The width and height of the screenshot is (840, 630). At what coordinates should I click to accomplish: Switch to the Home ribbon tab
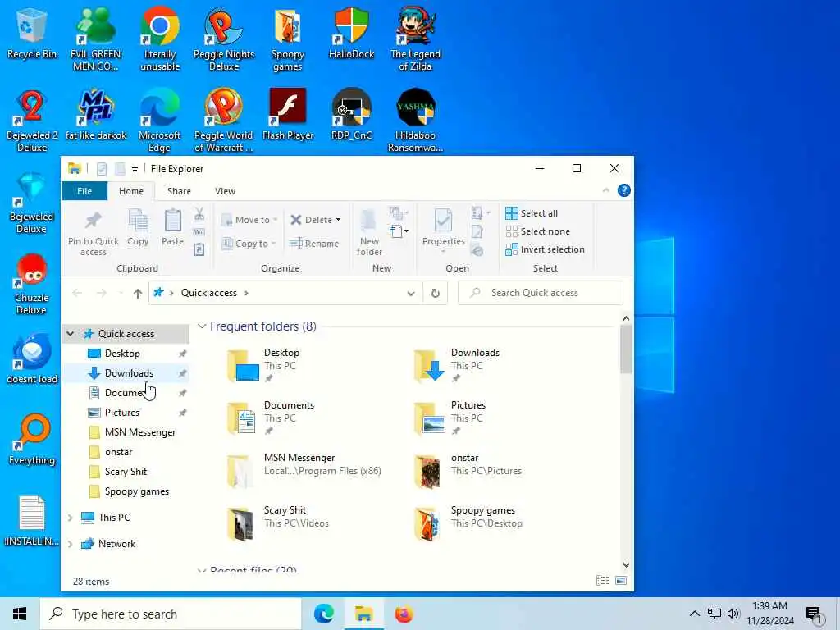[130, 191]
